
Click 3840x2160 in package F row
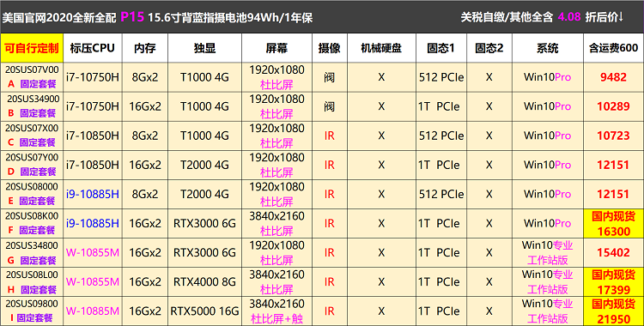(276, 216)
